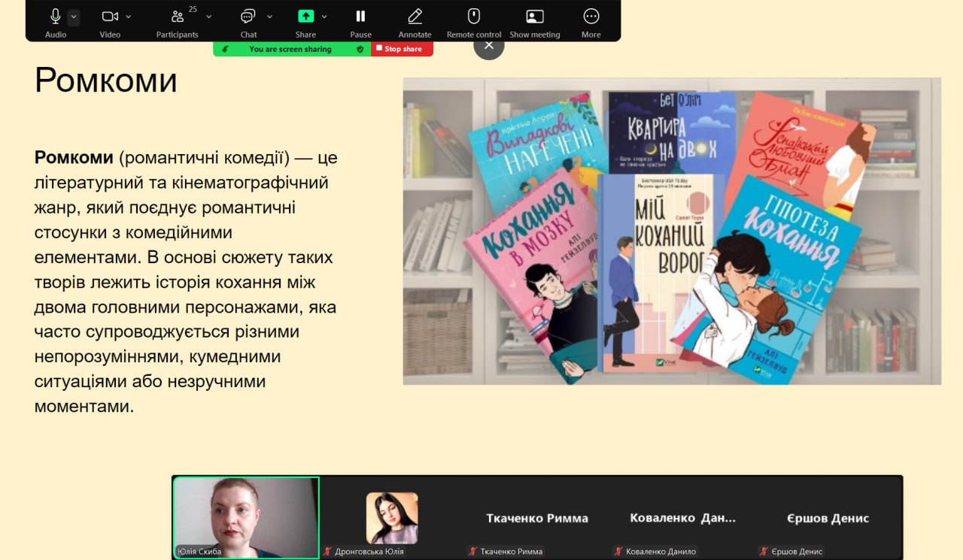Select Дронговська Юлія's avatar picture
The height and width of the screenshot is (560, 963).
pos(392,518)
